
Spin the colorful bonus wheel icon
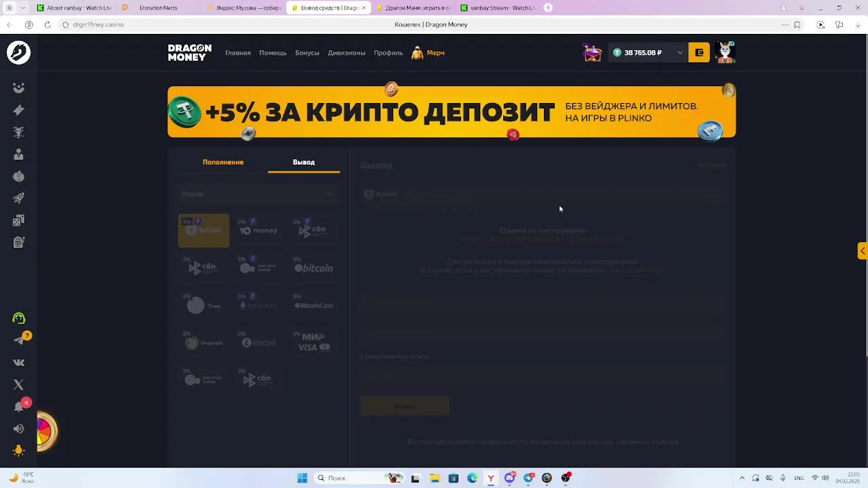tap(45, 431)
